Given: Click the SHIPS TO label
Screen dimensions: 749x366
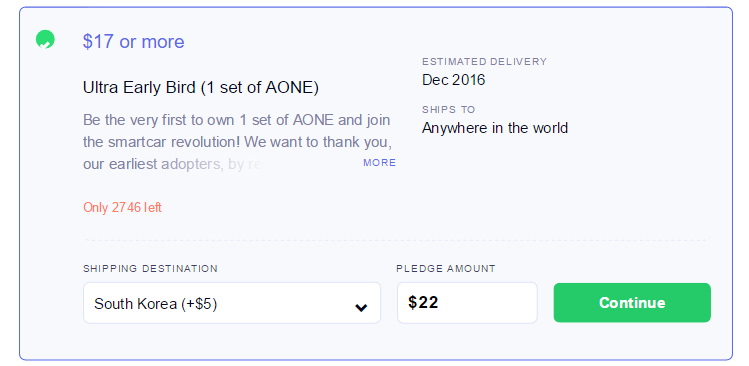Looking at the screenshot, I should coord(449,109).
